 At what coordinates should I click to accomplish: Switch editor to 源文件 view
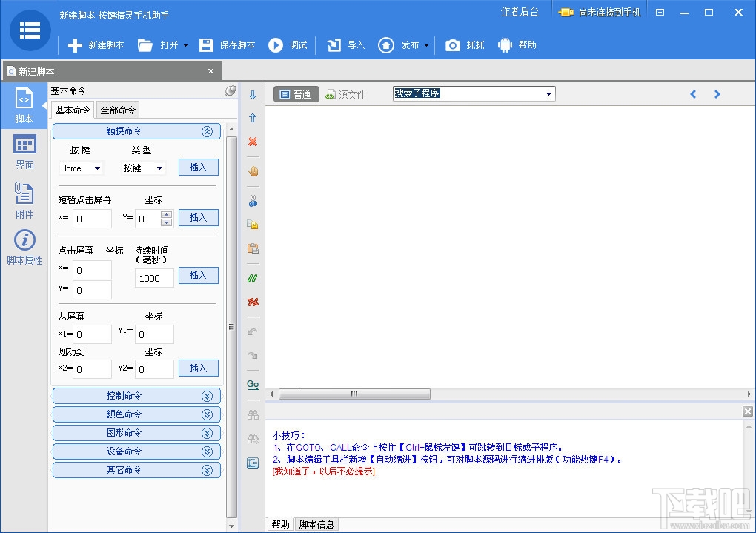(x=345, y=95)
